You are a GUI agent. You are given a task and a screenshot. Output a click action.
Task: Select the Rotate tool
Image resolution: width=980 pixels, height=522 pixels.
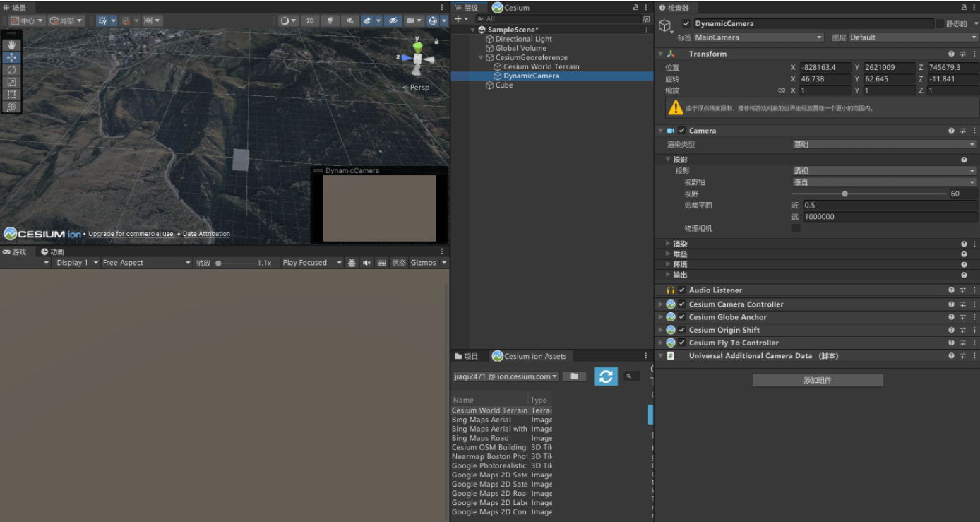click(12, 70)
